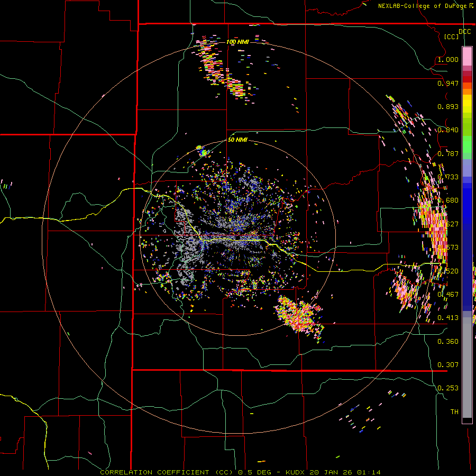Click the 01:14 timestamp in caption
The width and height of the screenshot is (476, 476).
[369, 472]
